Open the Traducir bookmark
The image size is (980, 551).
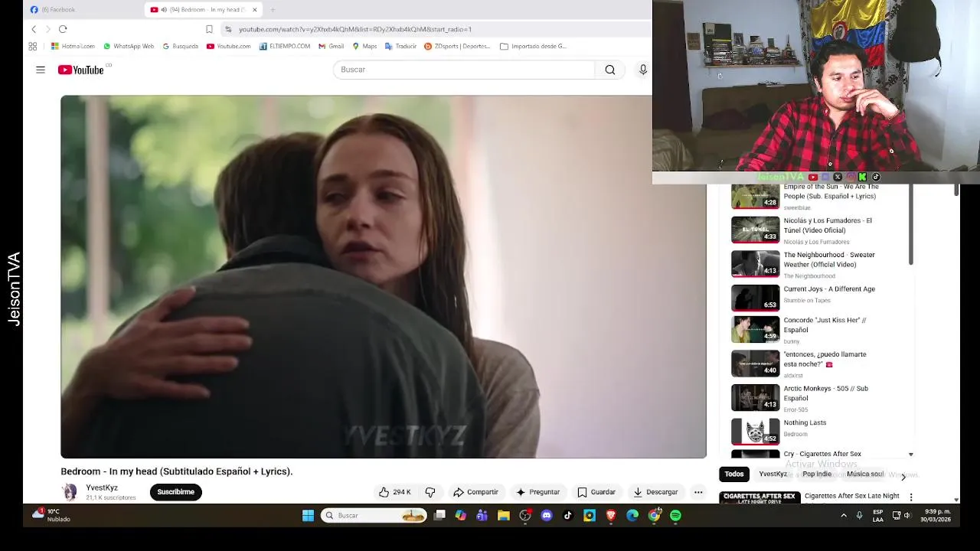click(x=401, y=46)
